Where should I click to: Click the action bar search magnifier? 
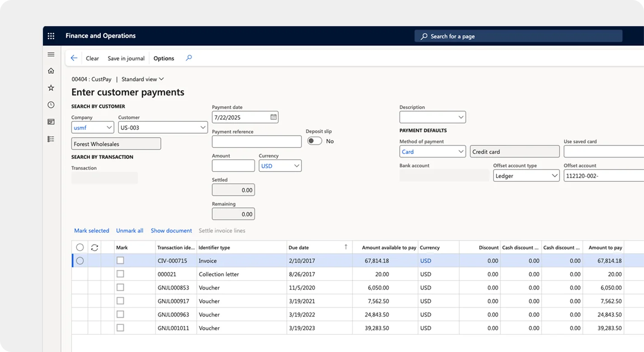[x=189, y=58]
